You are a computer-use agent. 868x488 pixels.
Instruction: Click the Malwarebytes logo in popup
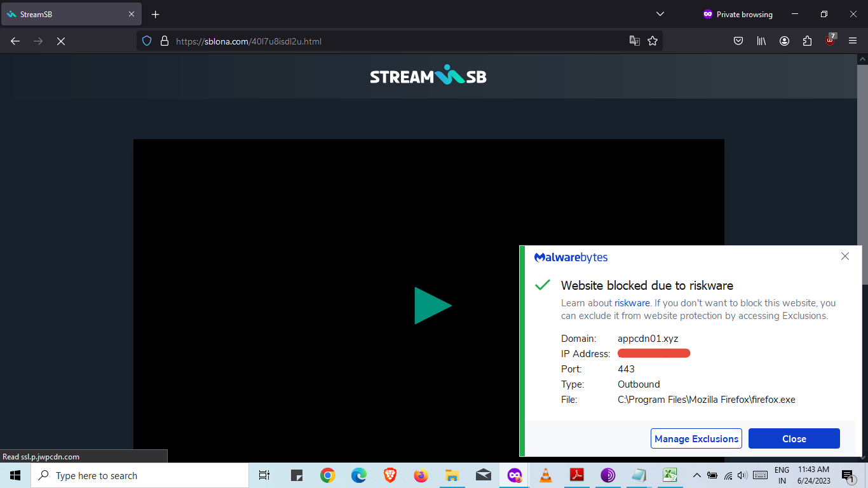(571, 257)
